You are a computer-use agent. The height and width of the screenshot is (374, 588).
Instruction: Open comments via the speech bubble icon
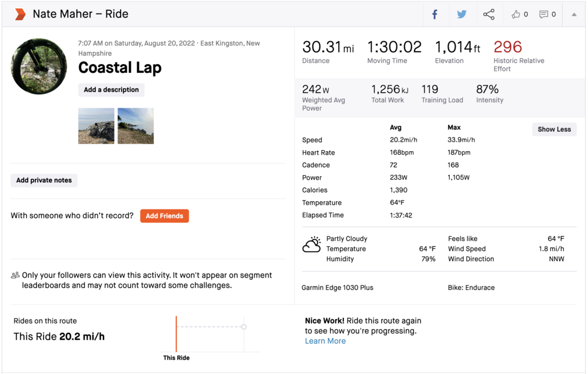(x=544, y=14)
